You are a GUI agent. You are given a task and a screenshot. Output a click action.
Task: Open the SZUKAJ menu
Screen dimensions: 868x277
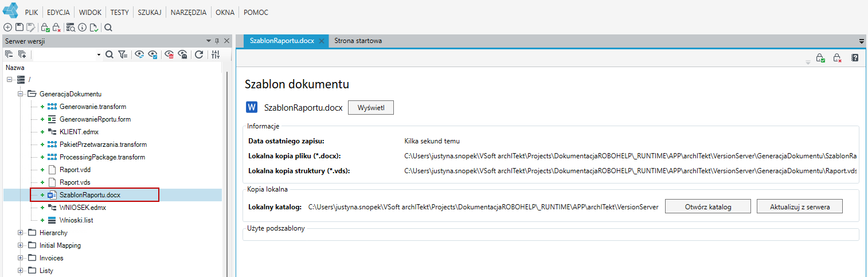click(150, 12)
